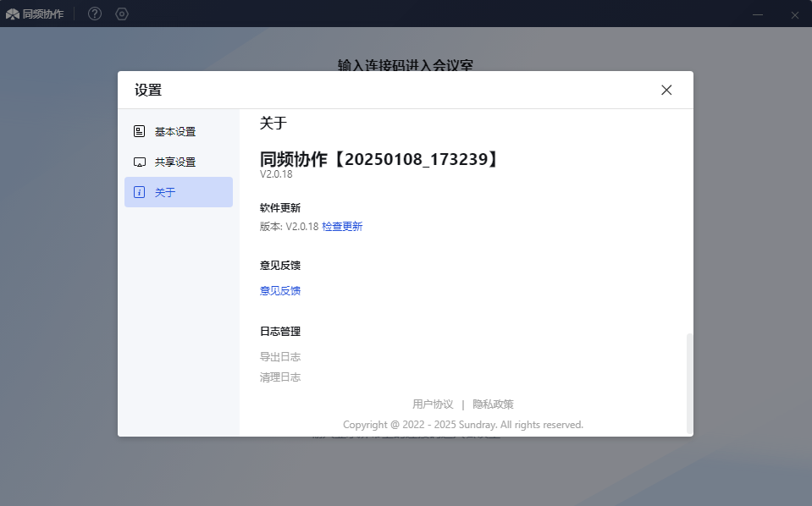Click the 同频协作 app logo icon
Image resolution: width=812 pixels, height=506 pixels.
pos(13,14)
